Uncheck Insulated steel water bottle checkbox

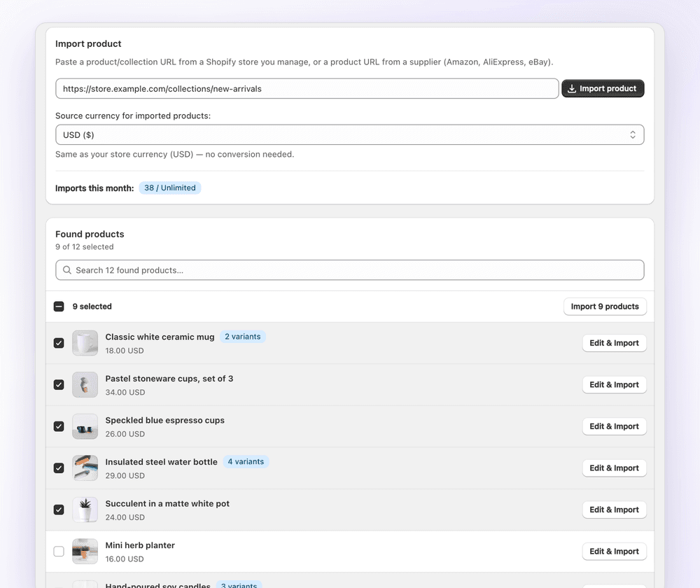tap(59, 468)
